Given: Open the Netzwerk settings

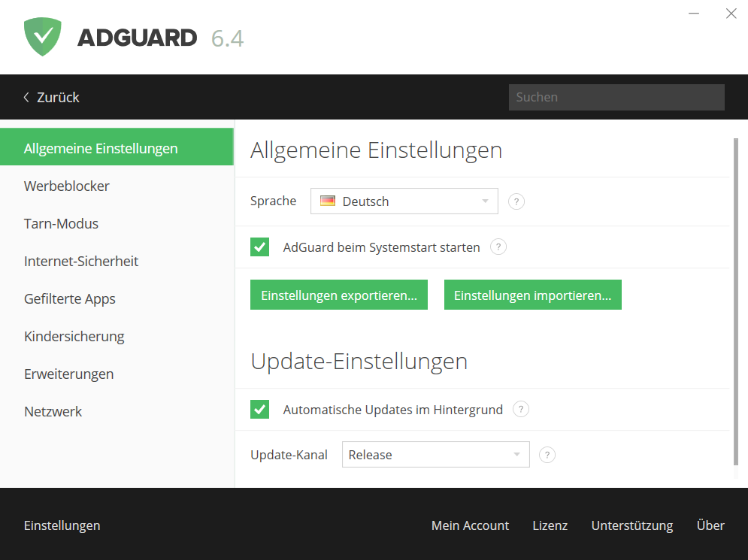Looking at the screenshot, I should pyautogui.click(x=53, y=412).
